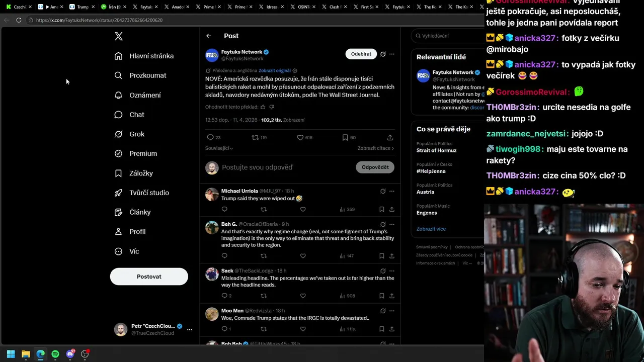Bookmark Moo Man's reply

(x=382, y=329)
